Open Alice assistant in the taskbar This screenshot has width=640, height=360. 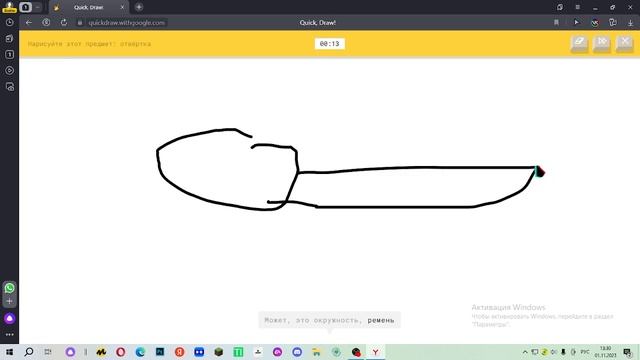tap(70, 352)
